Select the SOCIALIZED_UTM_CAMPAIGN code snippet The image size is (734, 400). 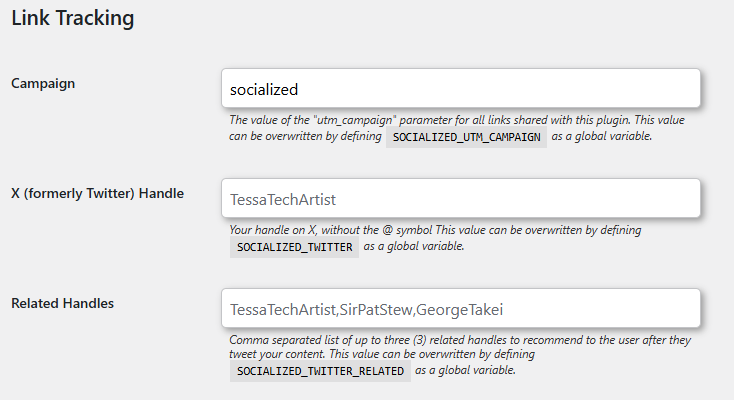pyautogui.click(x=467, y=136)
